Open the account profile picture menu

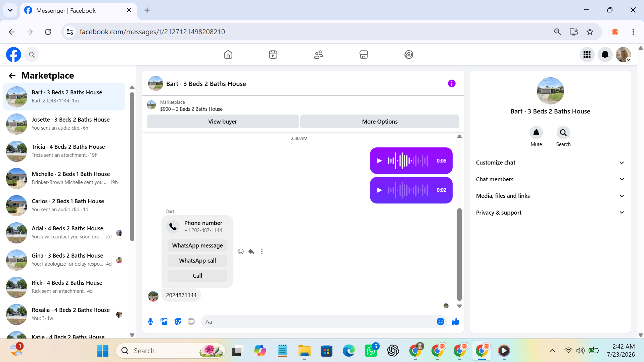[x=623, y=54]
